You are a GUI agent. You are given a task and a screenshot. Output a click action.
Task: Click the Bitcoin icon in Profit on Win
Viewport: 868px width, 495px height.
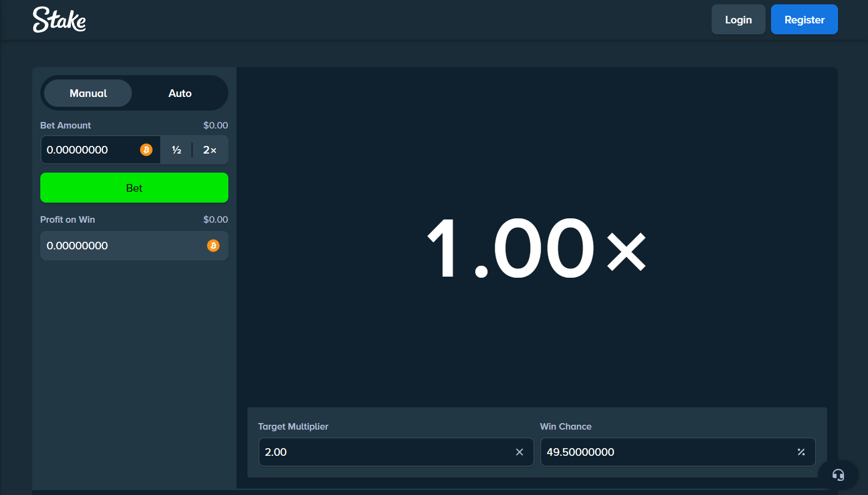click(213, 246)
